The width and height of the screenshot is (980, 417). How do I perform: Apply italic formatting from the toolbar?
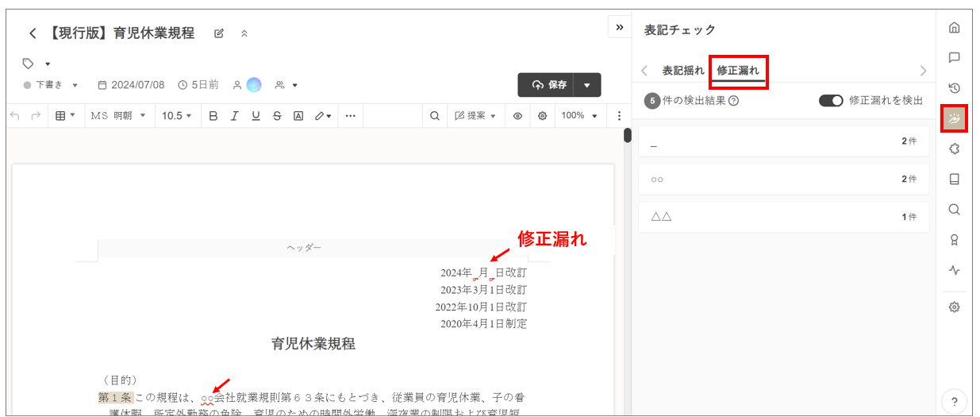point(234,116)
